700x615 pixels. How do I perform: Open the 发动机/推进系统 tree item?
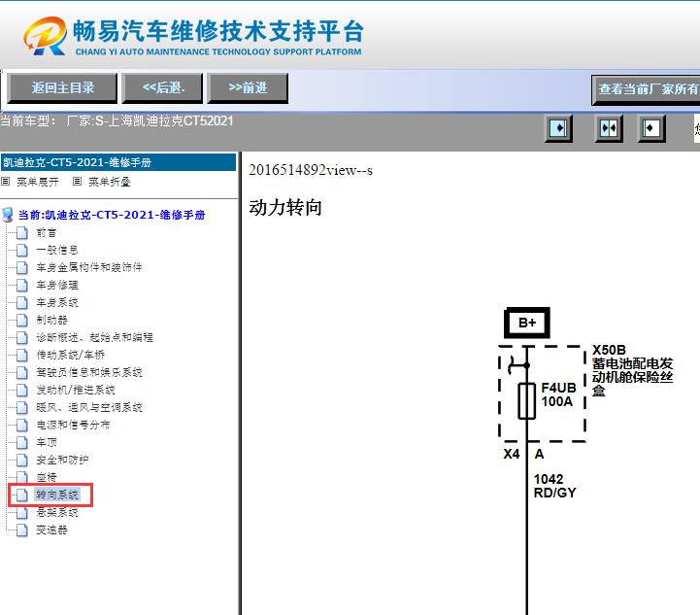tap(76, 390)
